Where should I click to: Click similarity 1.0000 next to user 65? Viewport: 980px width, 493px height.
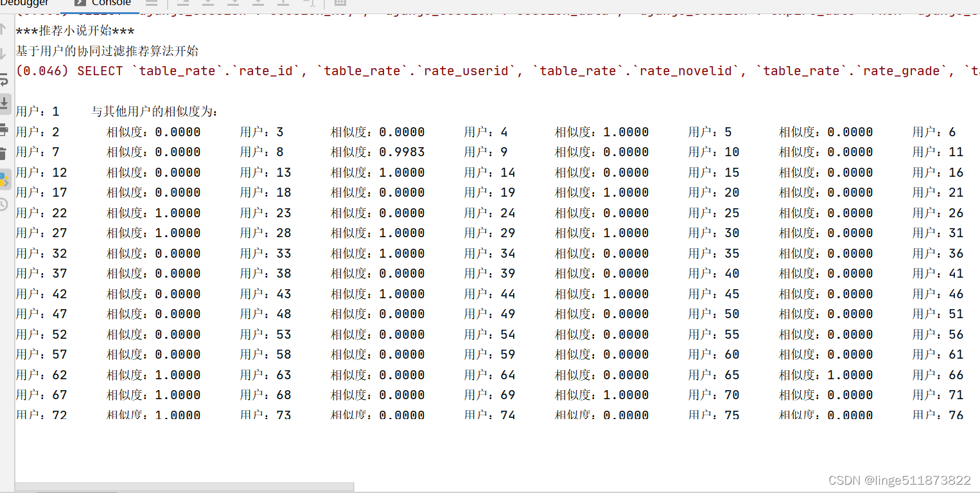point(850,375)
